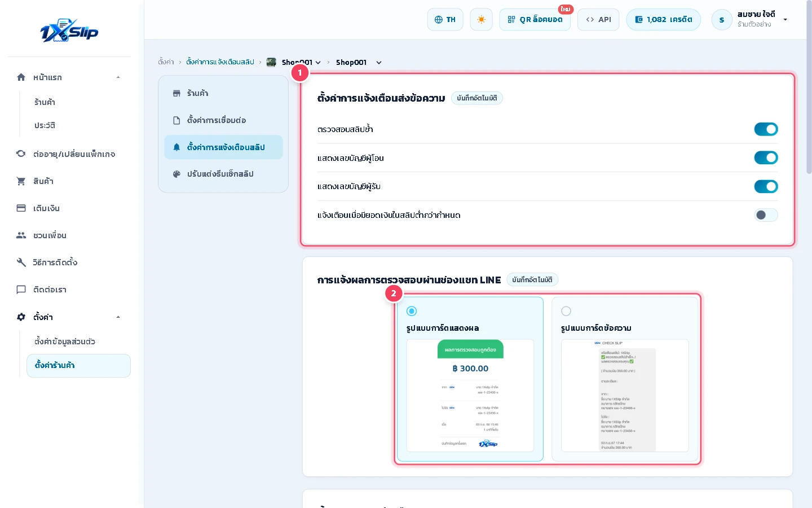Toggle แสดงเลขบัญชีผู้รับ switch
The image size is (812, 508).
766,186
